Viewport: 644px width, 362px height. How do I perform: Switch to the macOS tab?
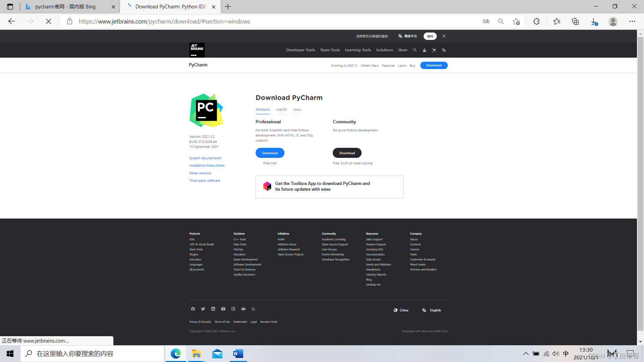[281, 110]
